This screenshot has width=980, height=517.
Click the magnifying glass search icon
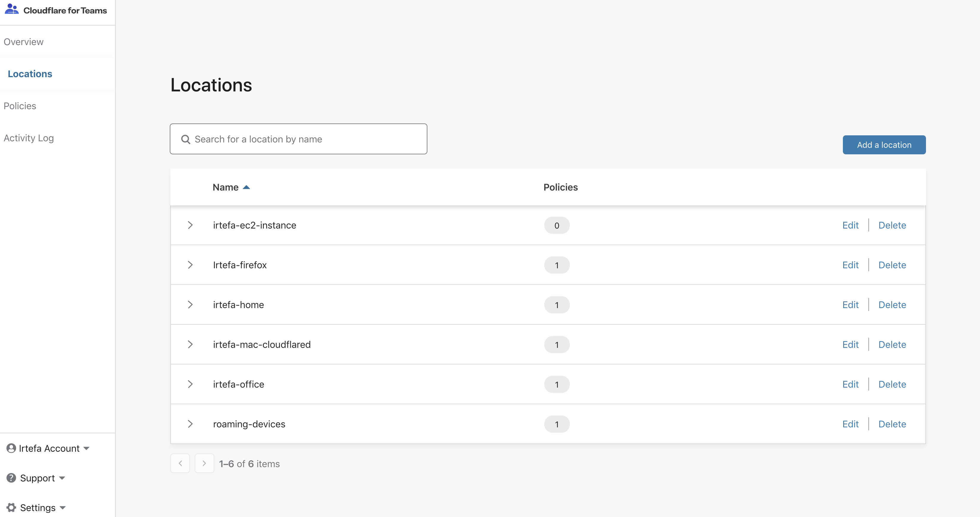click(186, 139)
